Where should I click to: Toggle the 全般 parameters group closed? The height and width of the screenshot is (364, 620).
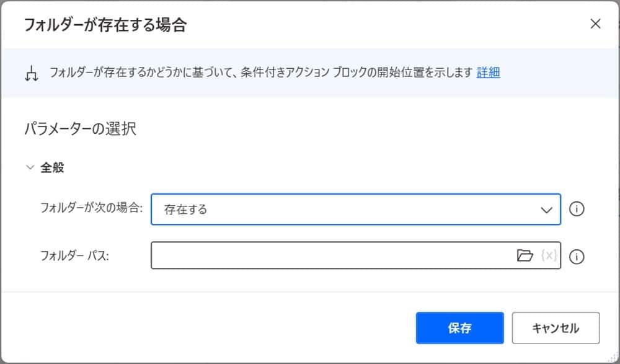tap(29, 166)
